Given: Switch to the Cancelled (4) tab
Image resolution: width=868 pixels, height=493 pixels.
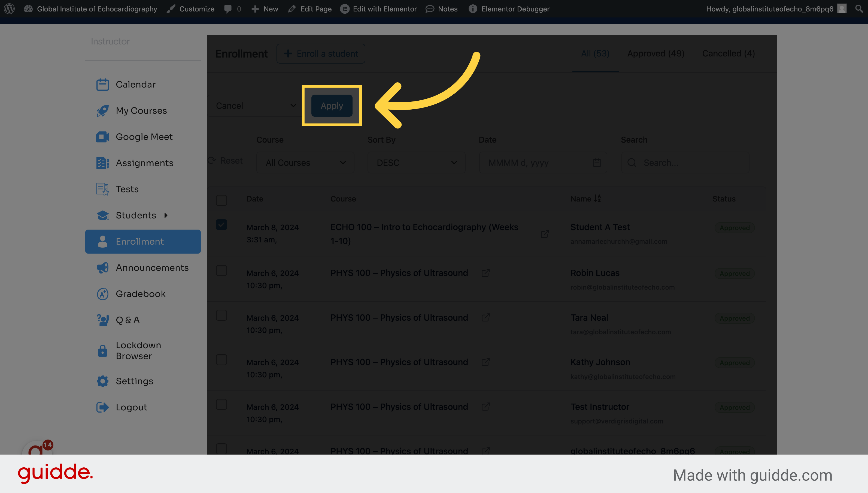Looking at the screenshot, I should point(729,53).
